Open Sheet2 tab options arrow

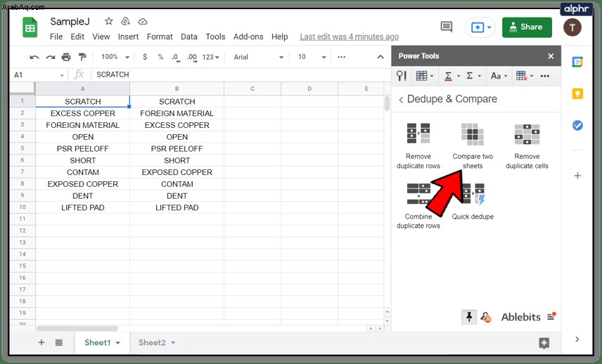click(x=173, y=343)
